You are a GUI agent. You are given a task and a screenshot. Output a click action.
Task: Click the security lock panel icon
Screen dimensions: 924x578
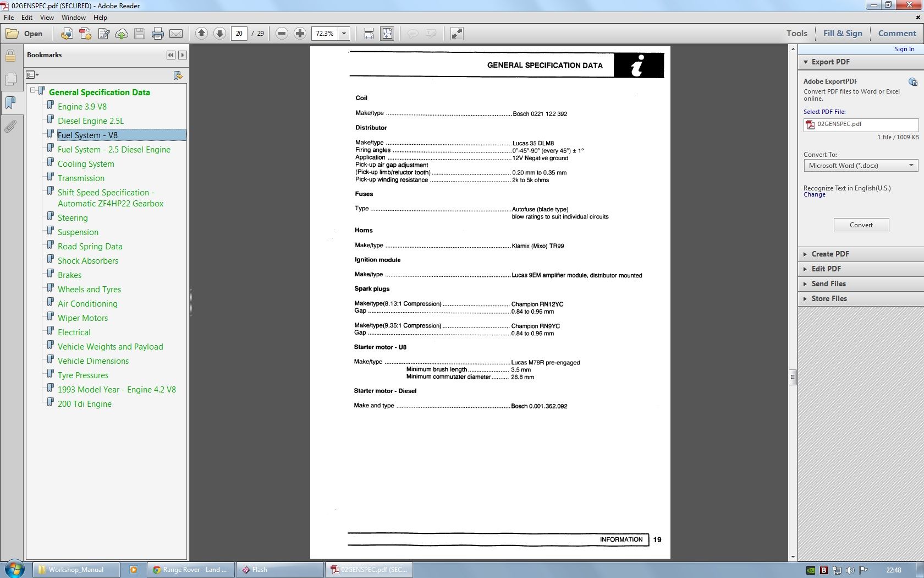point(10,55)
